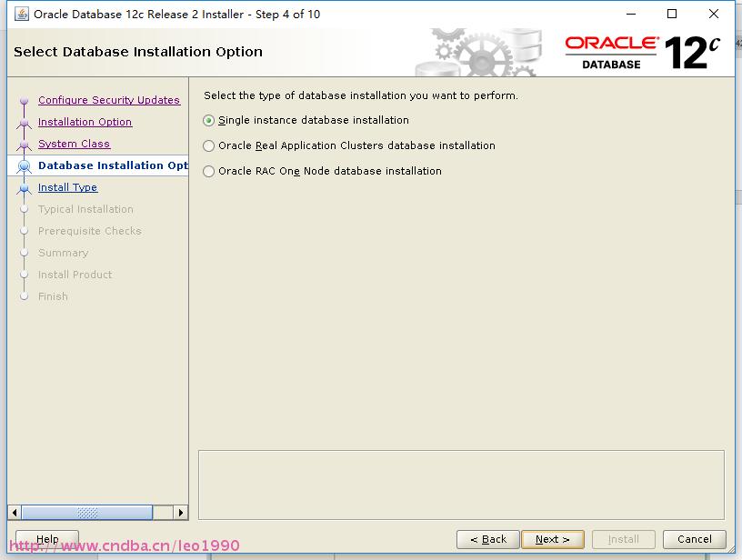Click the Configure Security Updates step marker

point(24,101)
